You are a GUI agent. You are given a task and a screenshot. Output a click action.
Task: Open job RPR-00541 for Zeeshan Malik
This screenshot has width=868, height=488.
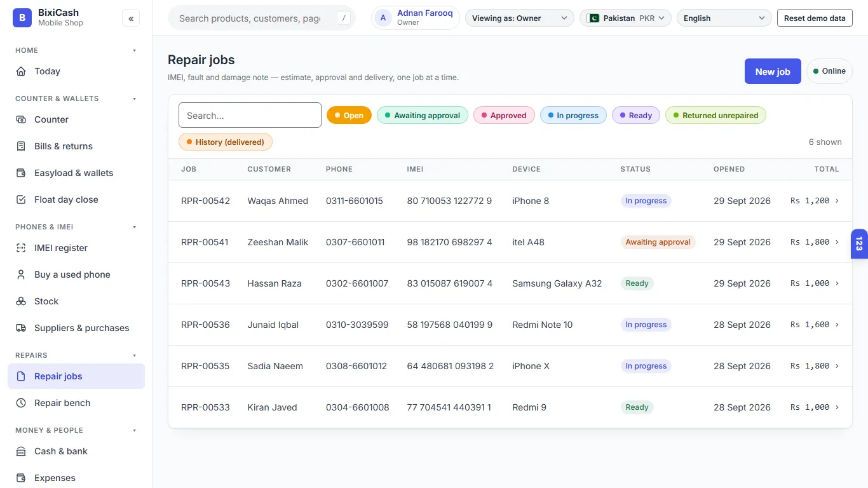(x=510, y=242)
